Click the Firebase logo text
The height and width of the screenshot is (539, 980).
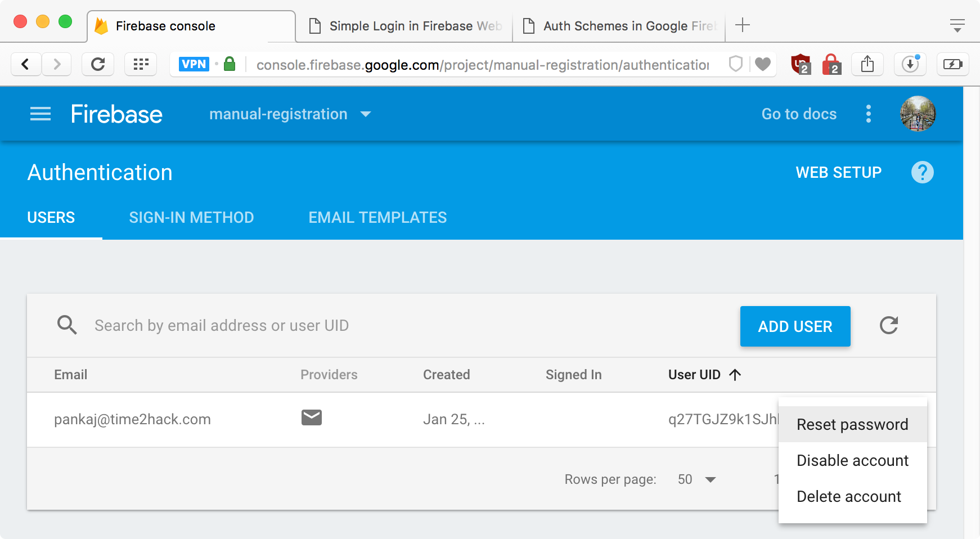click(116, 114)
